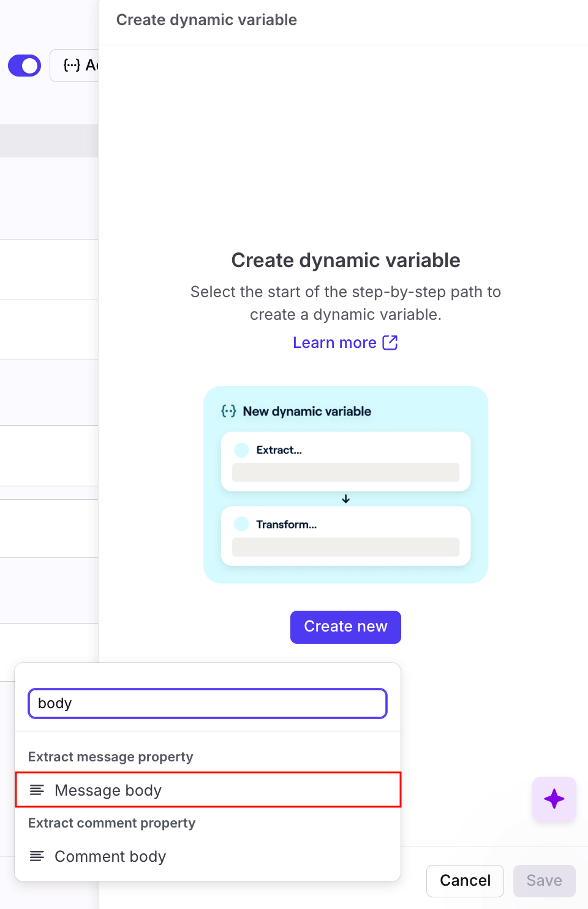This screenshot has height=909, width=588.
Task: Click the braces icon beside New dynamic variable
Action: click(x=228, y=411)
